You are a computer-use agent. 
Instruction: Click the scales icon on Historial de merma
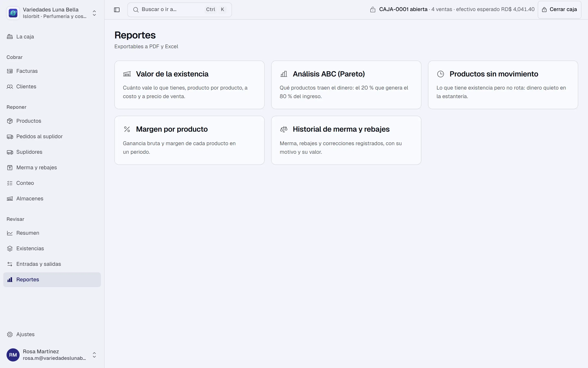(x=284, y=129)
